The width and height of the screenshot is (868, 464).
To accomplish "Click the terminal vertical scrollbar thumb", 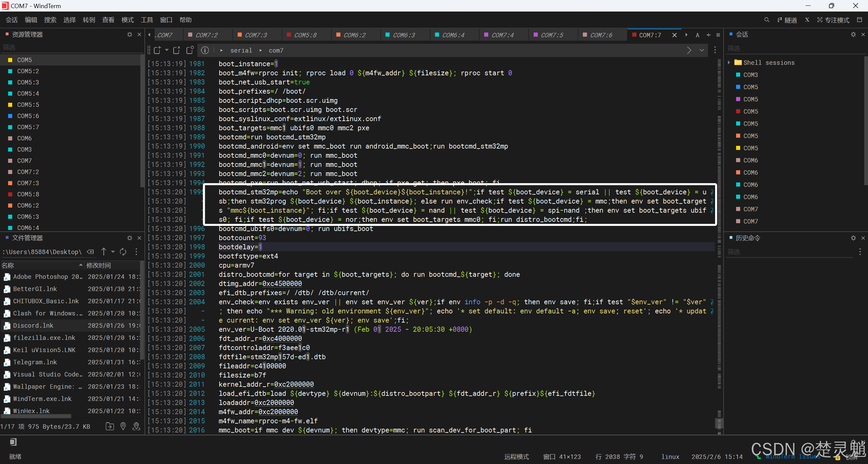I will (x=719, y=423).
